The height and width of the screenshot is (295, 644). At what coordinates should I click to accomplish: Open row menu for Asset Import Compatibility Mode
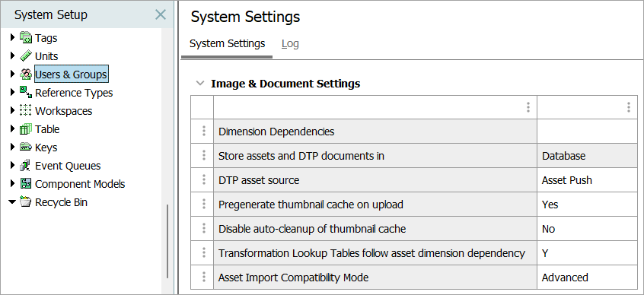pos(204,278)
